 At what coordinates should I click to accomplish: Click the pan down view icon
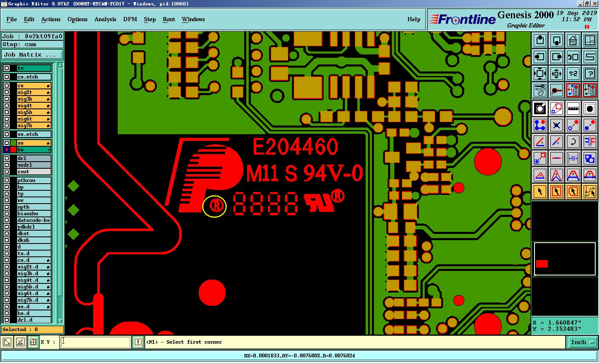tap(557, 41)
